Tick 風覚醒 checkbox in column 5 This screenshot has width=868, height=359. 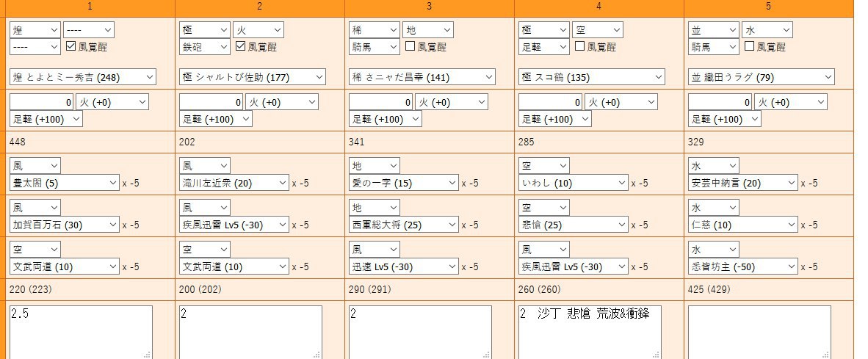pyautogui.click(x=750, y=46)
